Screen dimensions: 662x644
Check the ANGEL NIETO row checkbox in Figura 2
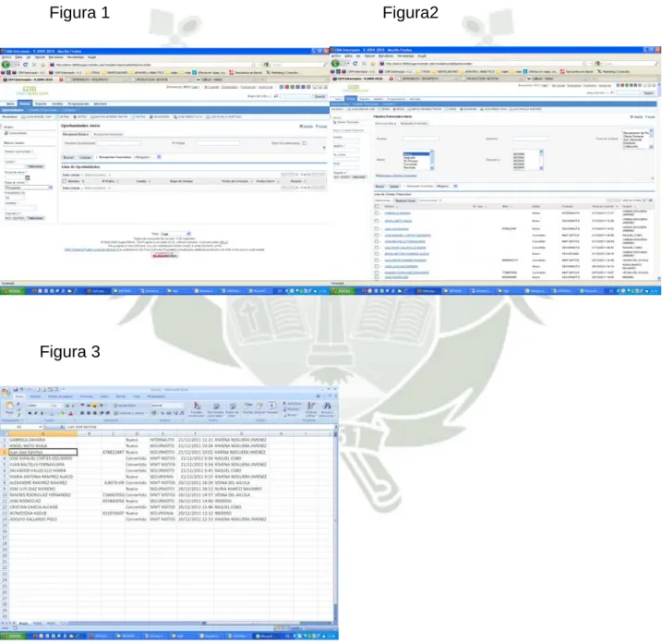coord(377,221)
